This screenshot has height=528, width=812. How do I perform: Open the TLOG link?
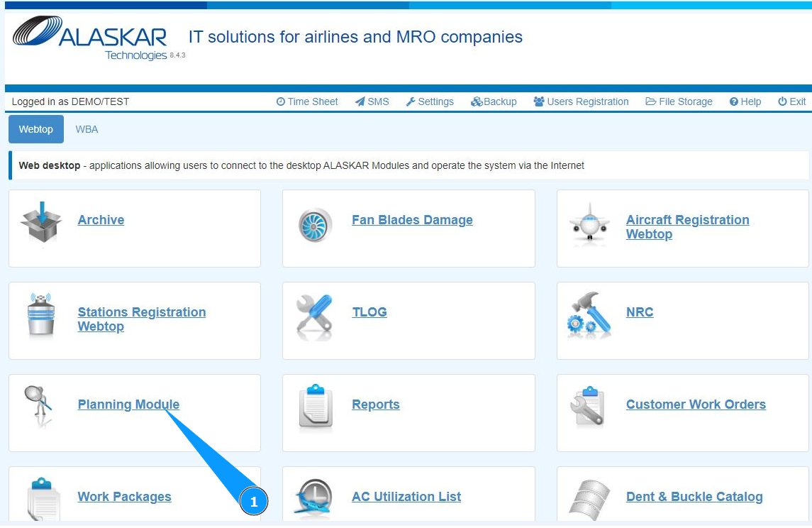click(369, 312)
